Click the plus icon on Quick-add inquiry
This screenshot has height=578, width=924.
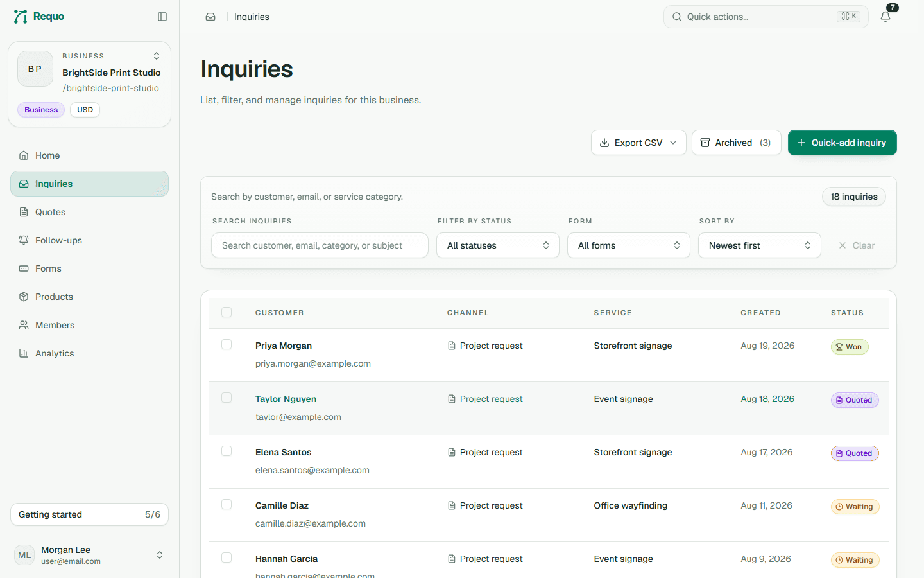click(x=801, y=143)
